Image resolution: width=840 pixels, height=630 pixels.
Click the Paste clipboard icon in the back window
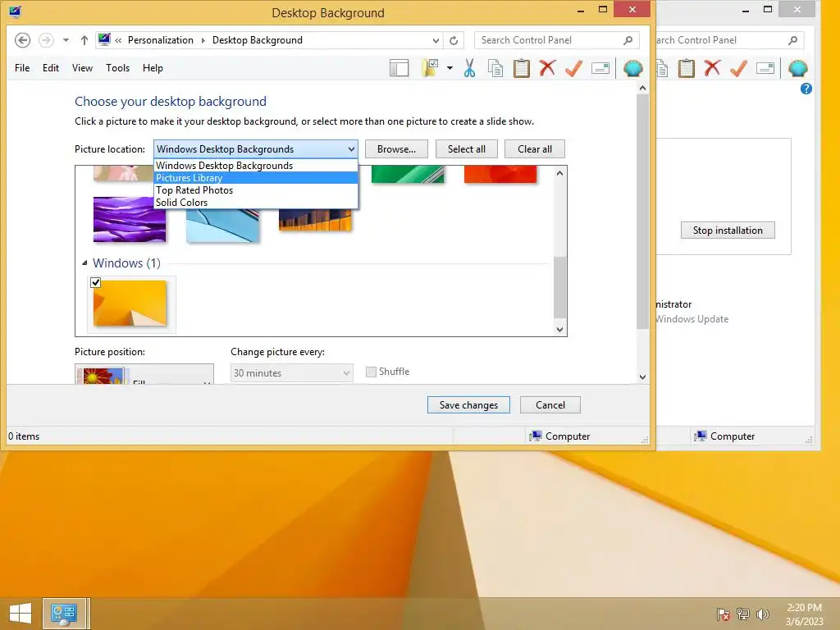click(x=687, y=68)
